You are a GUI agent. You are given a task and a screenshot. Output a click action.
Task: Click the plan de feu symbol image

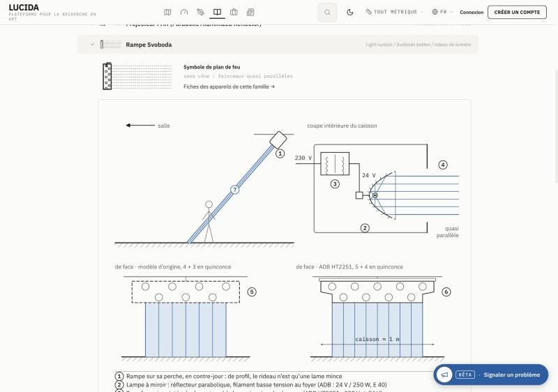(137, 76)
